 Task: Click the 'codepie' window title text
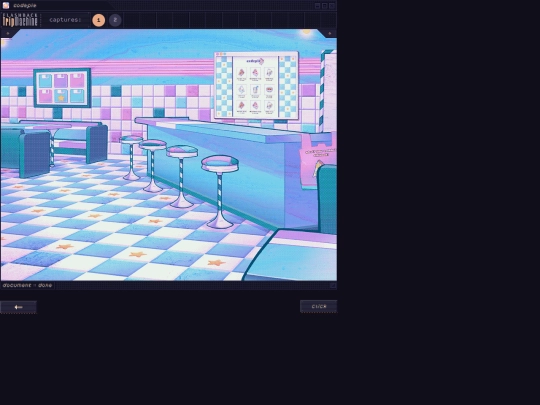[24, 6]
